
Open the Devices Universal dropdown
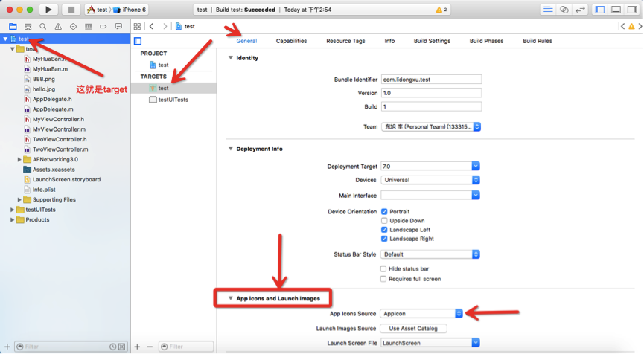point(430,180)
